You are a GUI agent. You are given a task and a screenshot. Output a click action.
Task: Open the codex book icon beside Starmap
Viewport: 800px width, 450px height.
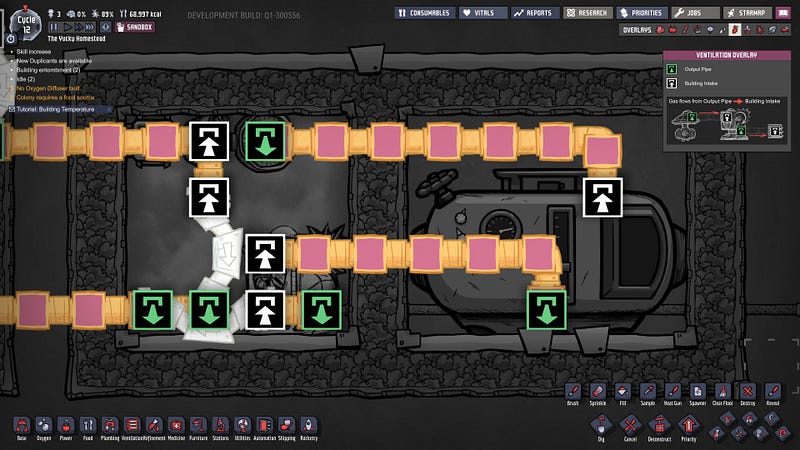pyautogui.click(x=783, y=13)
